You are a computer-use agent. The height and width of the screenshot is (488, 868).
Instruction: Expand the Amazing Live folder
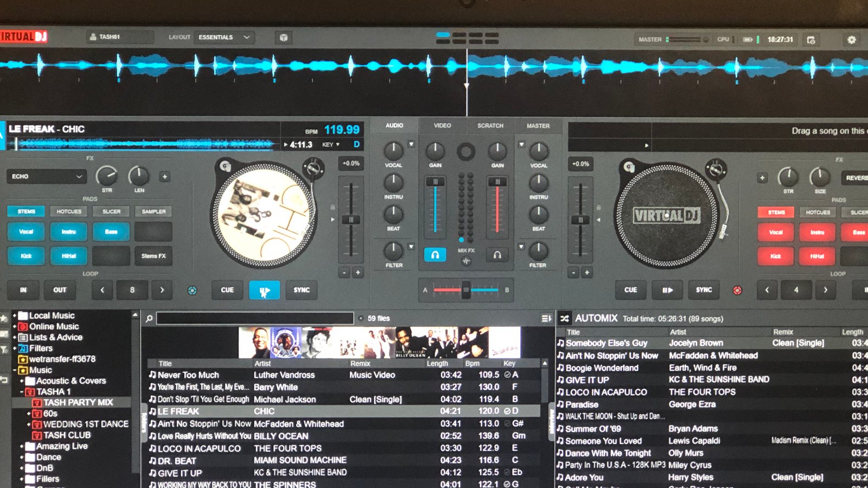[22, 446]
